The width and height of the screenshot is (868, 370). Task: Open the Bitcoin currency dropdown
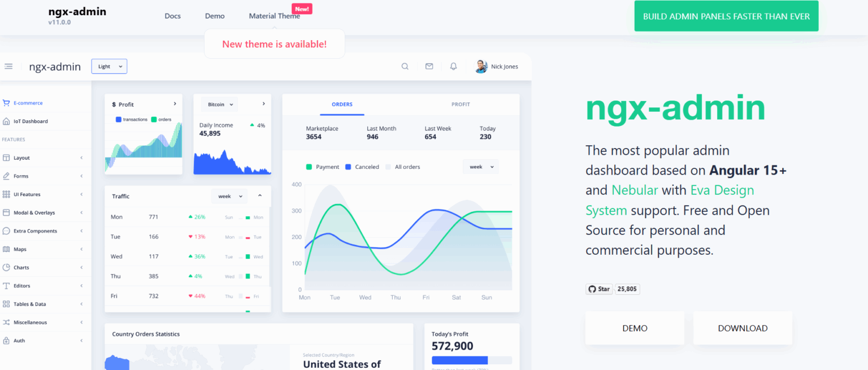coord(219,104)
